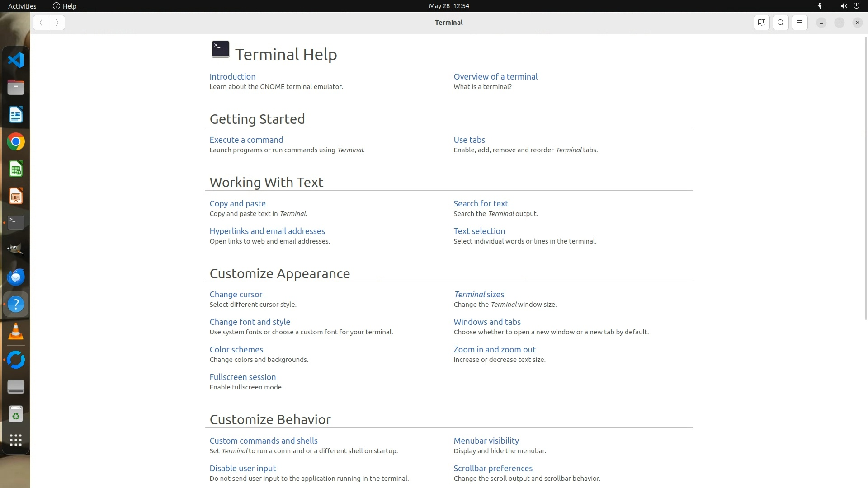The height and width of the screenshot is (488, 868).
Task: Launch Visual Studio Code from the dock
Action: coord(16,60)
